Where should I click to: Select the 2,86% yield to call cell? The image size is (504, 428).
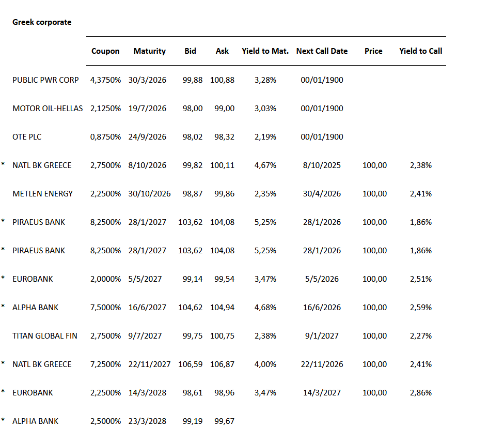(420, 393)
